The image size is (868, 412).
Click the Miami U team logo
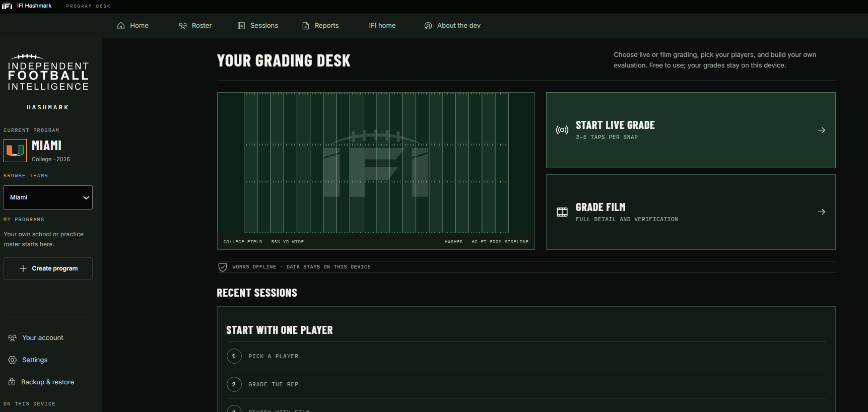tap(15, 151)
